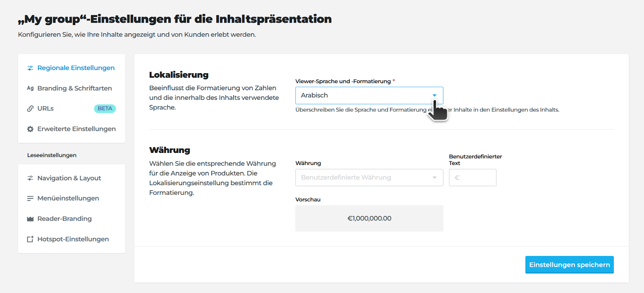Click the crown icon beside Reader-Branding
The width and height of the screenshot is (644, 293).
[30, 219]
